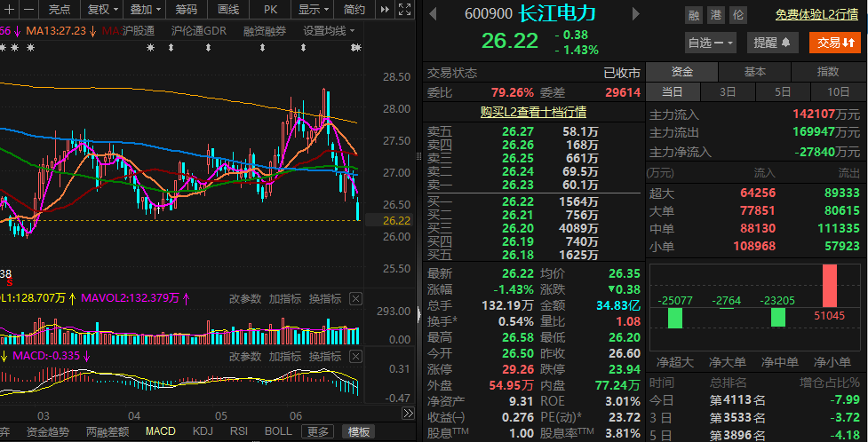Go to previous stock using left arrow
The height and width of the screenshot is (442, 868).
point(433,14)
